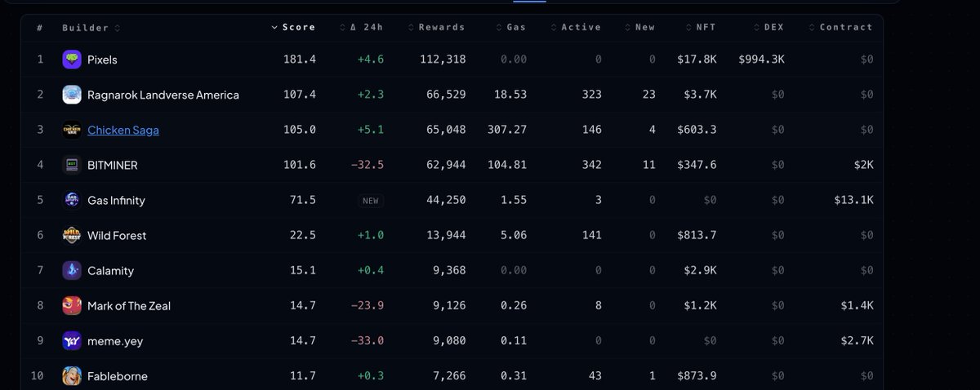
Task: Open the Ragnarok Landverse America icon
Action: 72,95
